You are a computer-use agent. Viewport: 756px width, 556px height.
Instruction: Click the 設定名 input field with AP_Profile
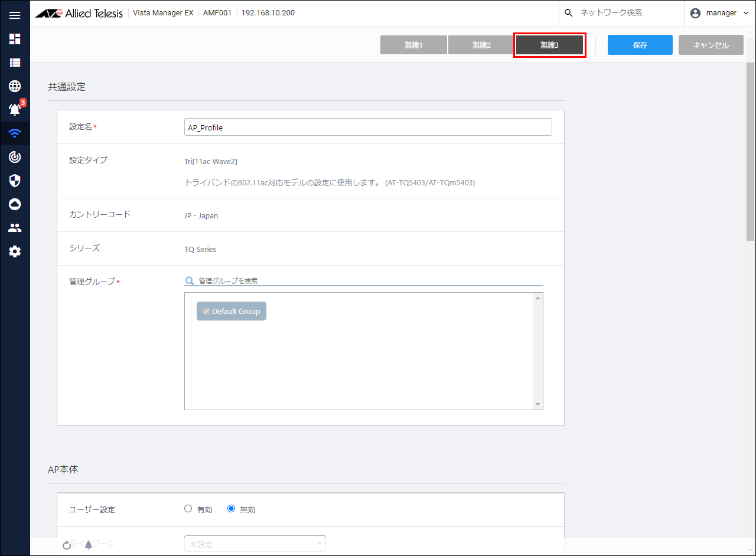coord(368,127)
